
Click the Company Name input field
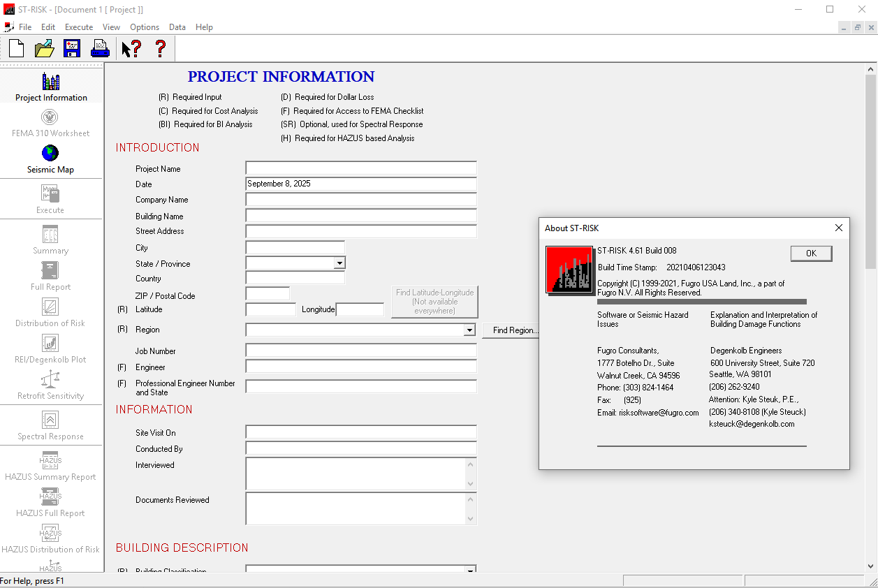361,199
